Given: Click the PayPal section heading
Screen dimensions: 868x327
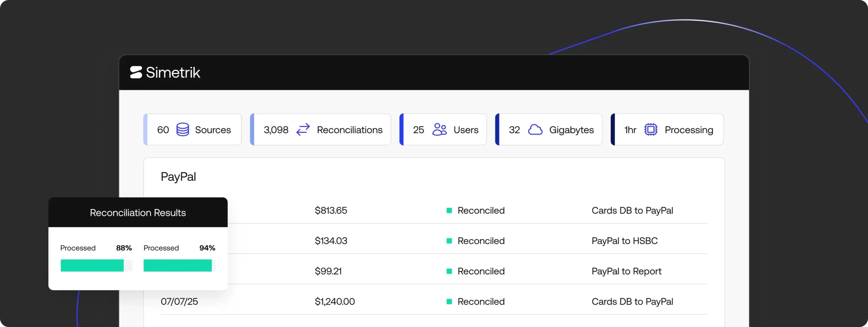Looking at the screenshot, I should tap(178, 177).
